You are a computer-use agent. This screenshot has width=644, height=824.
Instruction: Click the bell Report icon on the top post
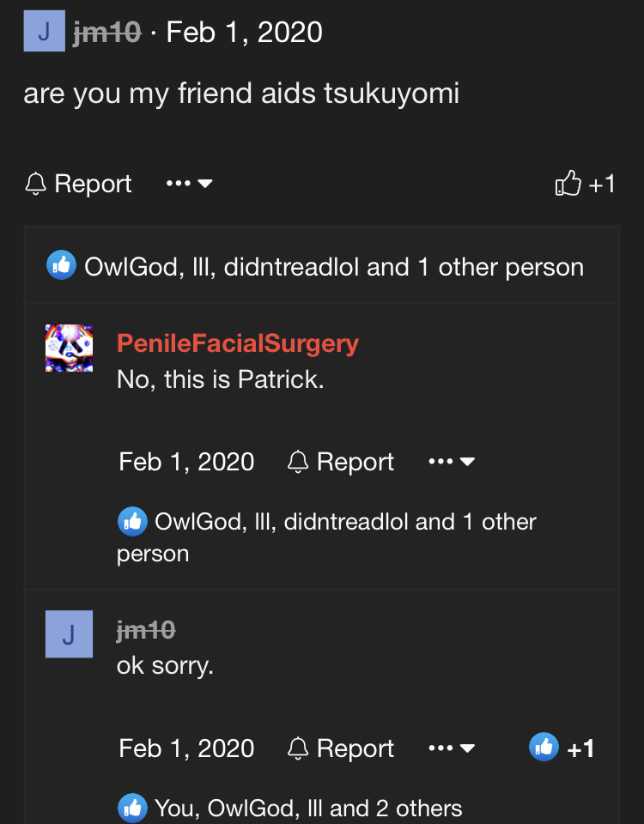(x=35, y=184)
